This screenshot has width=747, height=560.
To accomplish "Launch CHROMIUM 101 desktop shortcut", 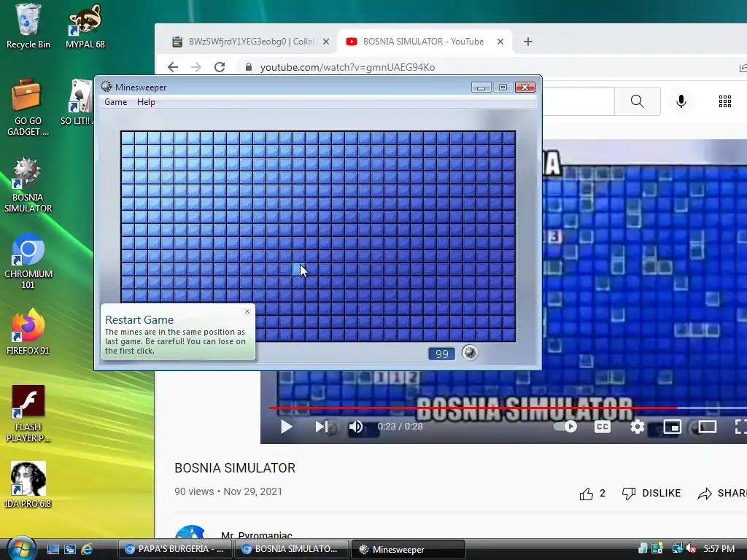I will [28, 261].
